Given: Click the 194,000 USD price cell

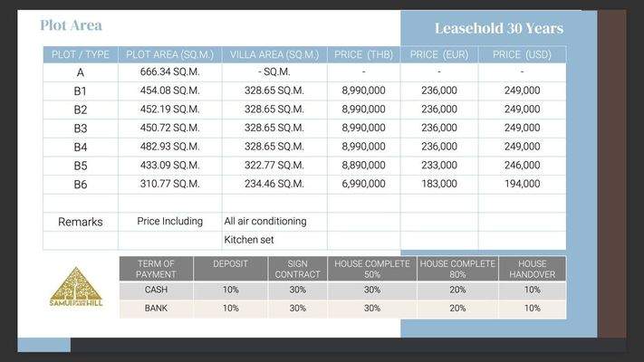Looking at the screenshot, I should (x=522, y=184).
